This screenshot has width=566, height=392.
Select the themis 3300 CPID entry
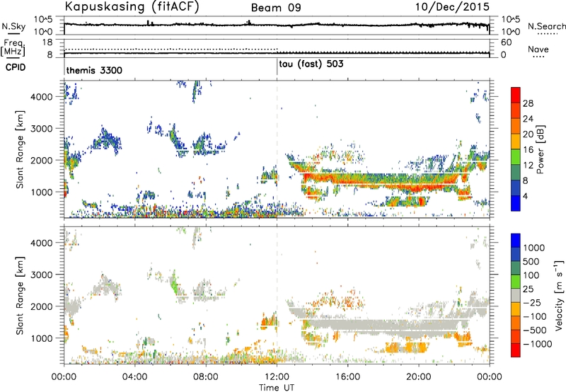coord(94,70)
